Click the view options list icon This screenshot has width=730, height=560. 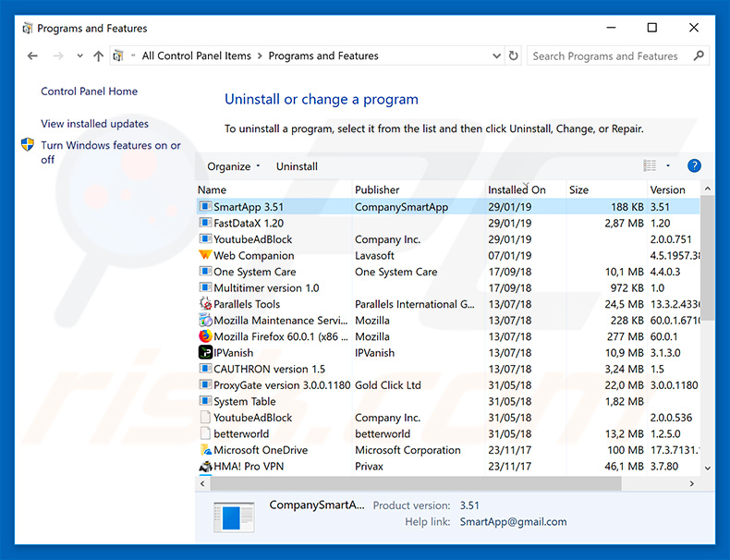(650, 165)
